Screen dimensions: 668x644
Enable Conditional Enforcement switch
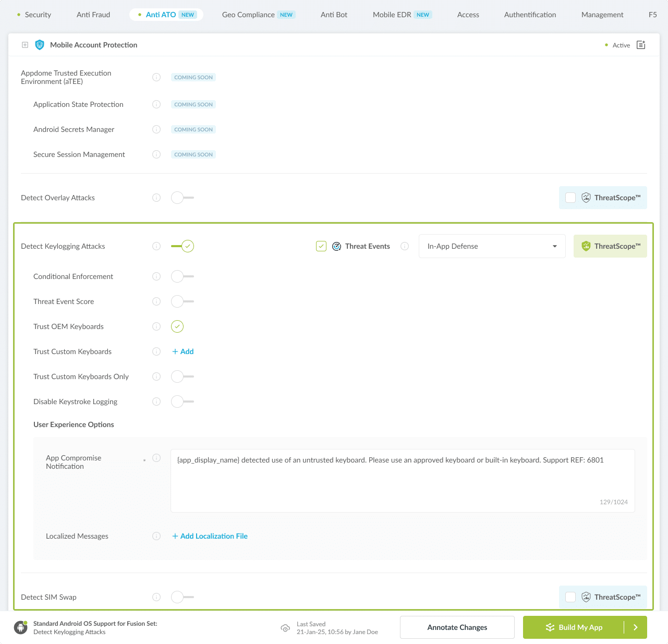tap(183, 276)
